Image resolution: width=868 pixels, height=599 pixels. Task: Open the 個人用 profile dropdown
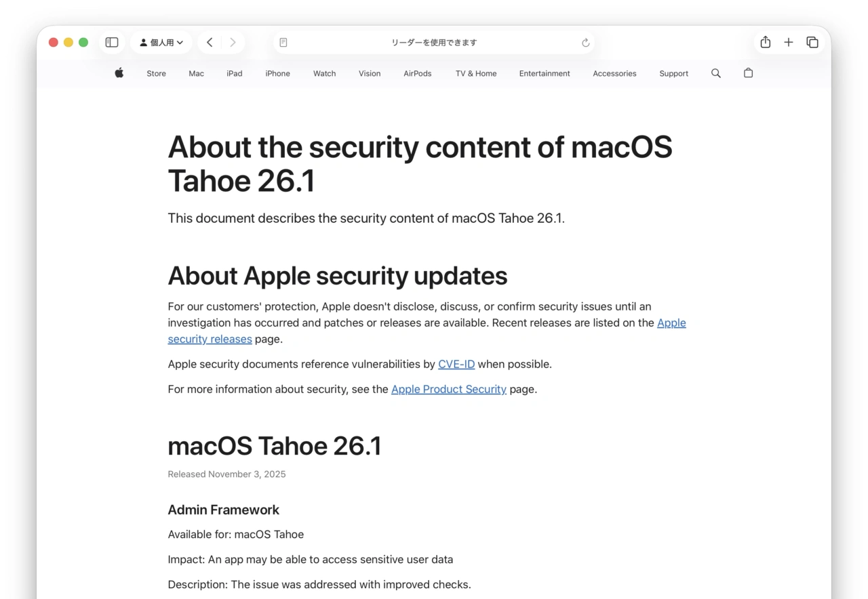tap(161, 41)
